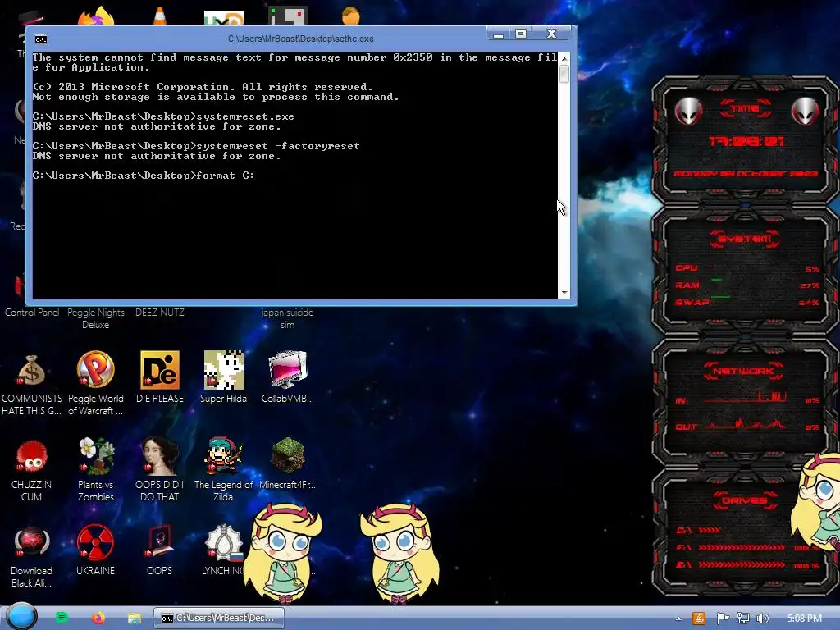
Task: Show hidden tray icons arrow
Action: (678, 619)
